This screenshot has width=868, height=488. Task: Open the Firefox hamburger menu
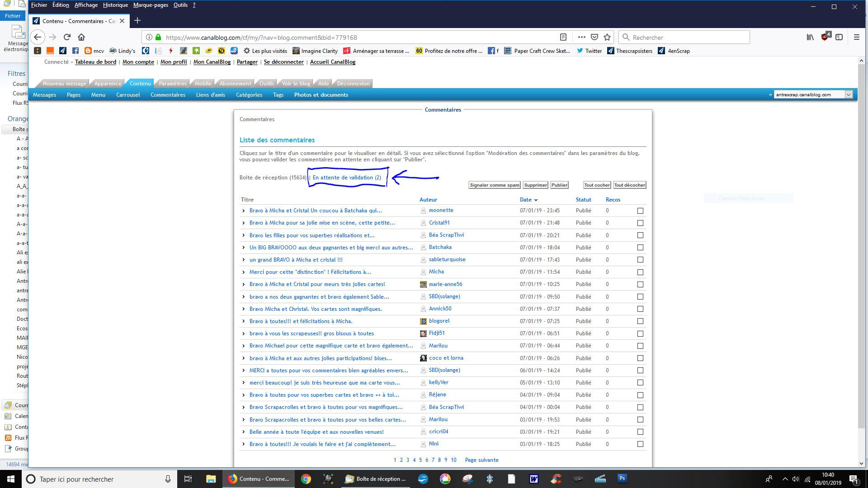(x=856, y=37)
